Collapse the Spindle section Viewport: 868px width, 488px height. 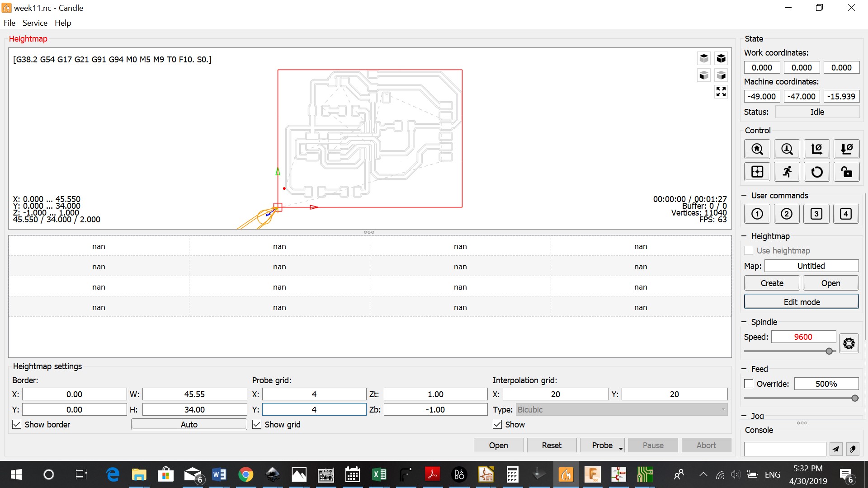point(744,322)
